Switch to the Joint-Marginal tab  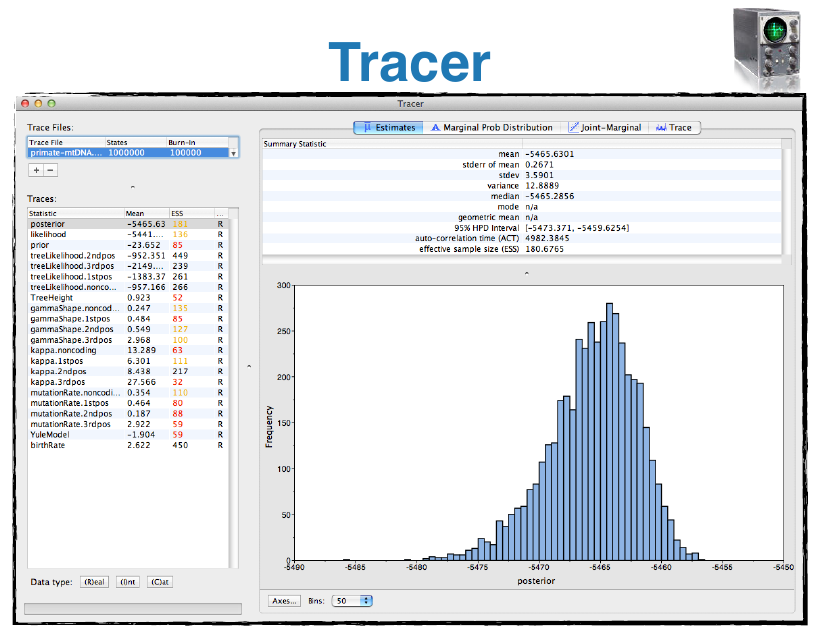(603, 128)
